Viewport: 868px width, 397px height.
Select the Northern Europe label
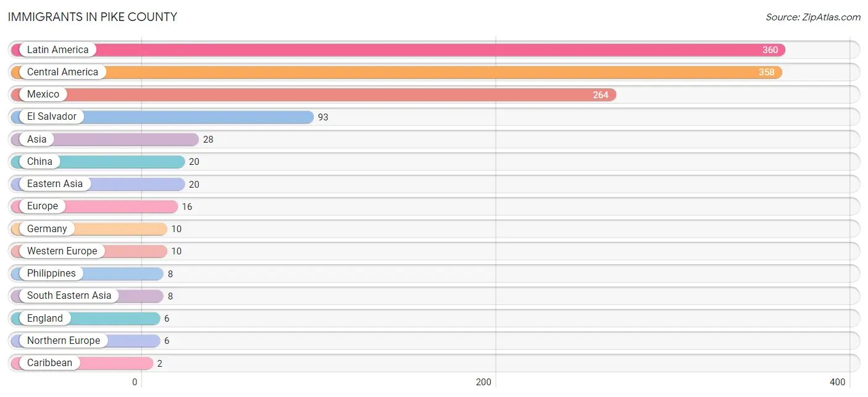coord(64,341)
